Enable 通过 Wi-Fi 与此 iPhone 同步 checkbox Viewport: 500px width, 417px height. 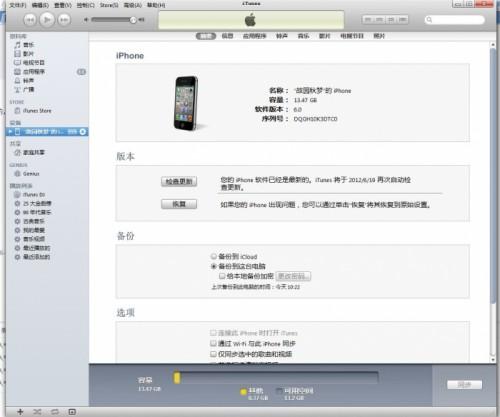[x=213, y=343]
